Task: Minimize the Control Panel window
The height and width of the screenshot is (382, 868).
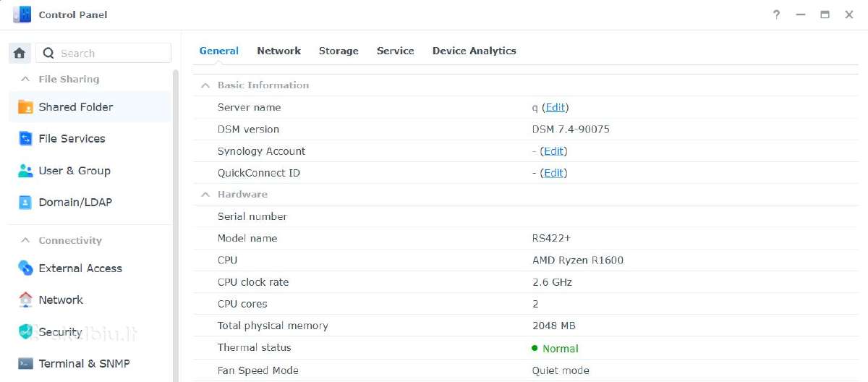Action: click(x=801, y=14)
